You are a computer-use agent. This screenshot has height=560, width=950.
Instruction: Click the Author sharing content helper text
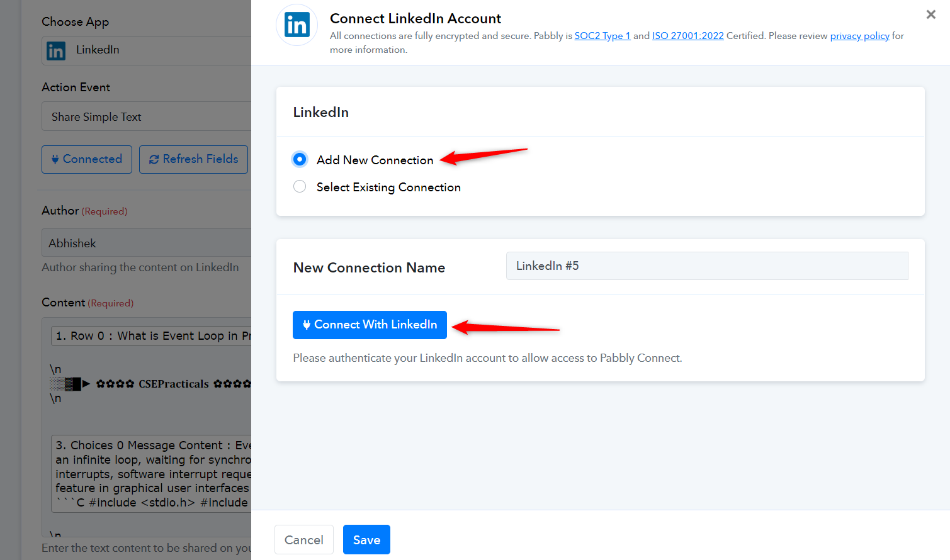point(140,267)
